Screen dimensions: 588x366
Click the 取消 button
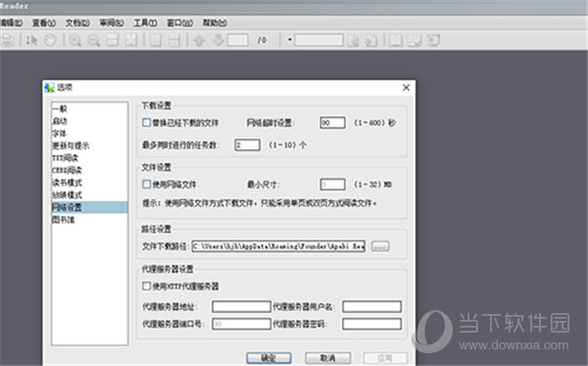click(328, 358)
